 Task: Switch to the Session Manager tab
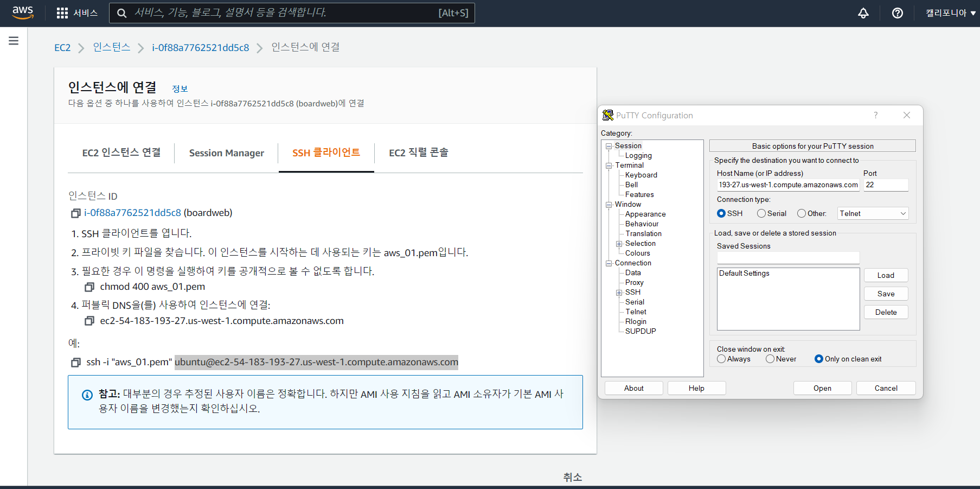(x=227, y=153)
